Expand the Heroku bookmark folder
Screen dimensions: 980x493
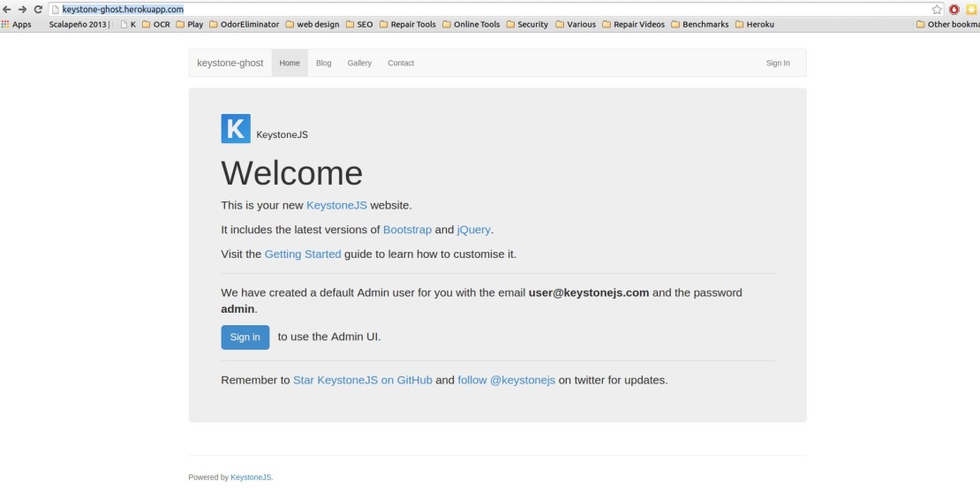click(x=755, y=25)
